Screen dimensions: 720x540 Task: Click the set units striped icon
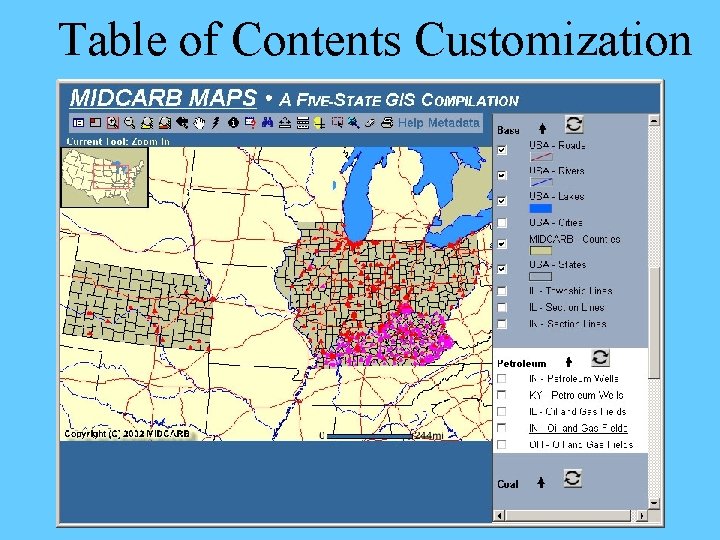(x=302, y=123)
